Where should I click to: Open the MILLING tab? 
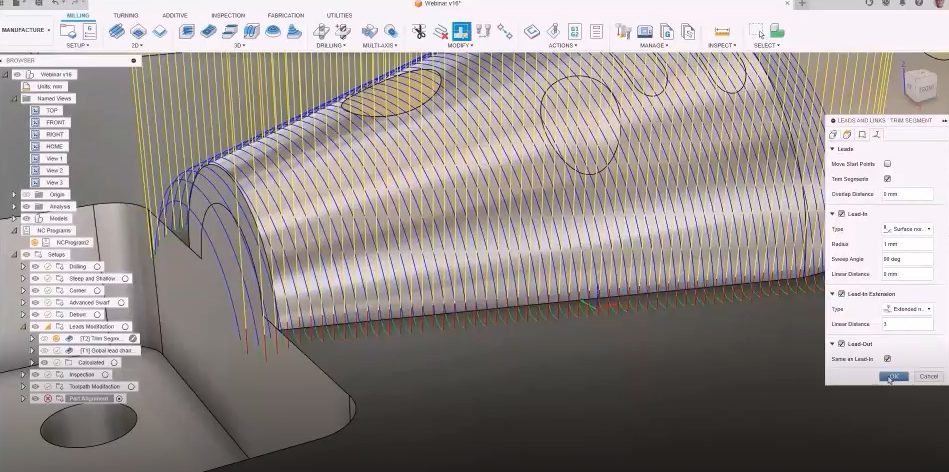pos(76,16)
